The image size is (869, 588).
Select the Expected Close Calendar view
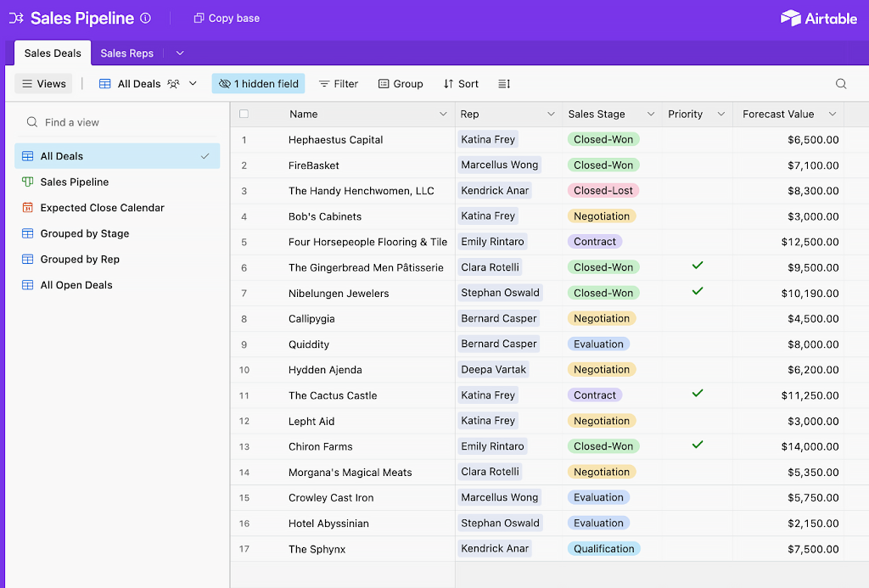pos(117,208)
